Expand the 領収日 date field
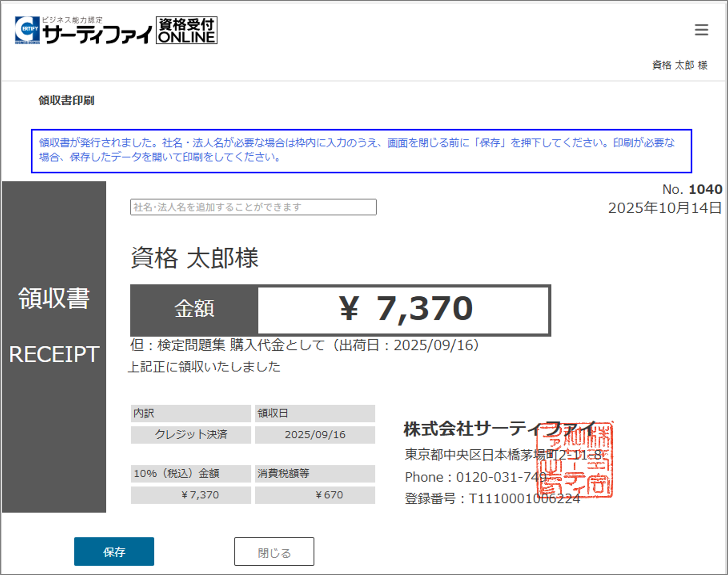728x575 pixels. coord(315,413)
